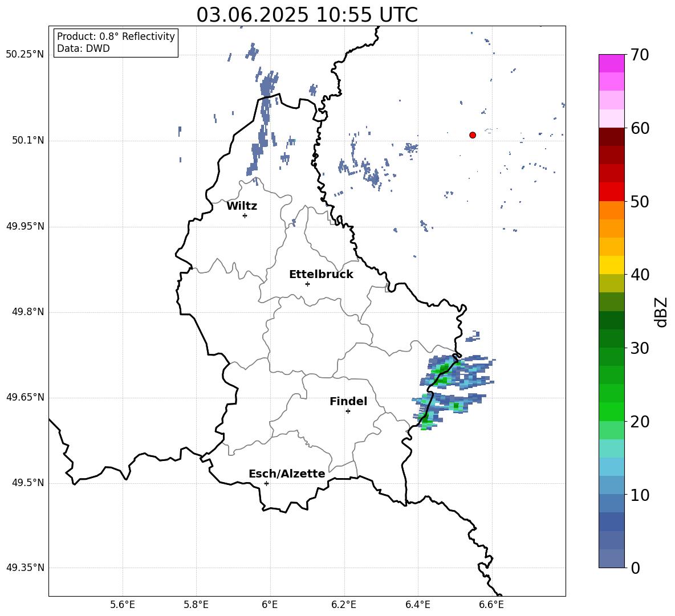The width and height of the screenshot is (675, 616).
Task: Click the colorbar tick value 40
Action: 640,275
